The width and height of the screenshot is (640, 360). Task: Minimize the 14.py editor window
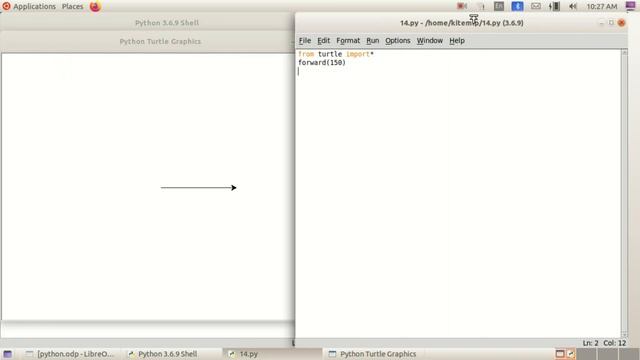point(601,23)
